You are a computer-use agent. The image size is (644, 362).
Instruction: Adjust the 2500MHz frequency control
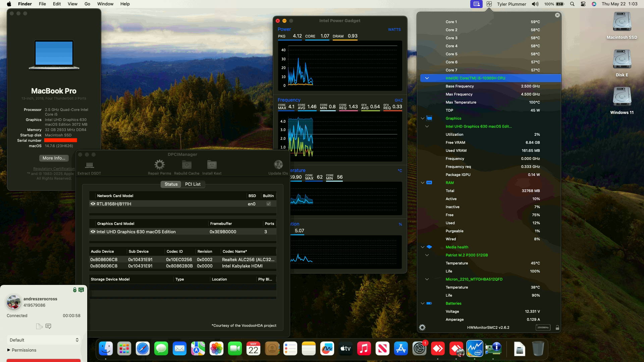[543, 327]
